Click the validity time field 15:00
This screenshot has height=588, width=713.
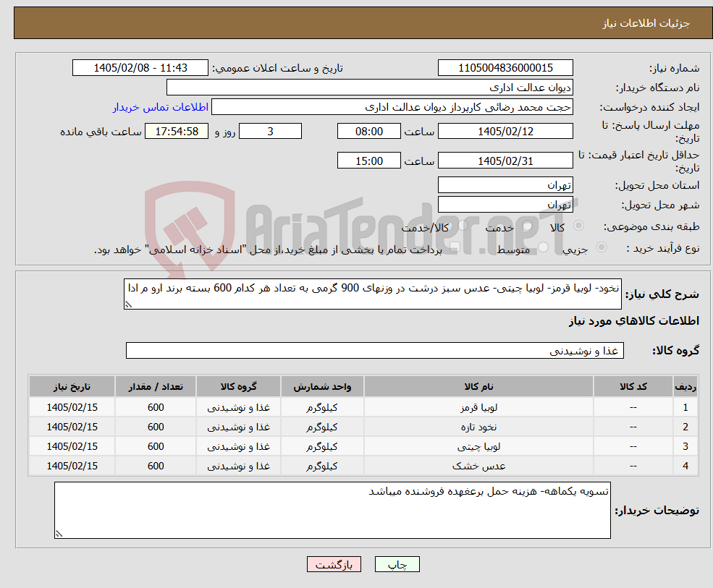[368, 161]
